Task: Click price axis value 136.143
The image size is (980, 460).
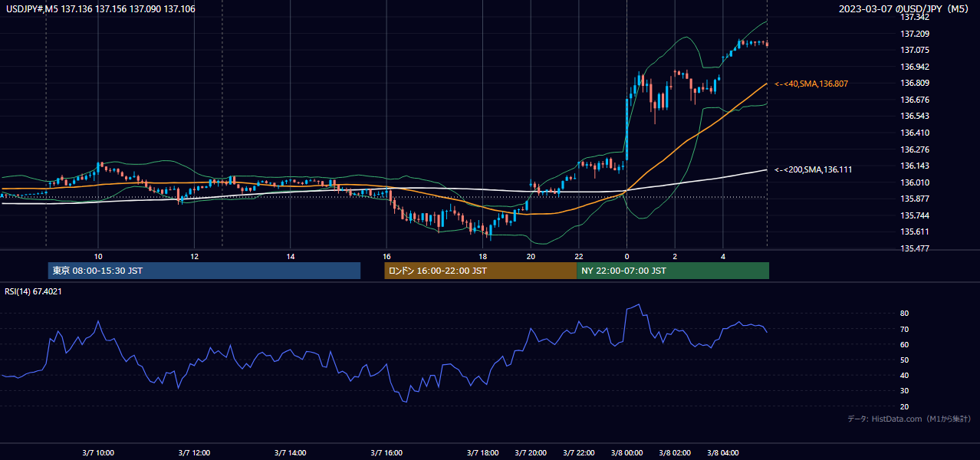Action: pos(916,166)
